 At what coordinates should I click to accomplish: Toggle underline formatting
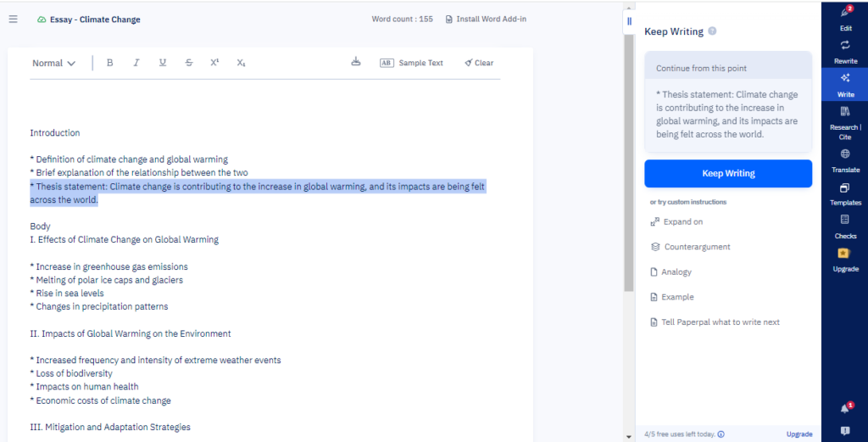coord(162,63)
